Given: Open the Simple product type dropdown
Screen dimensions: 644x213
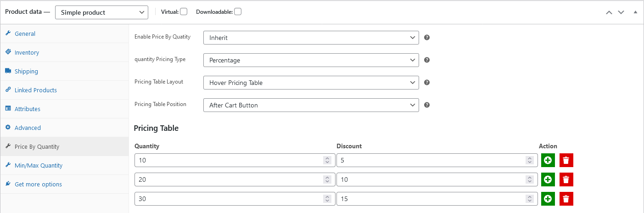Looking at the screenshot, I should tap(101, 12).
